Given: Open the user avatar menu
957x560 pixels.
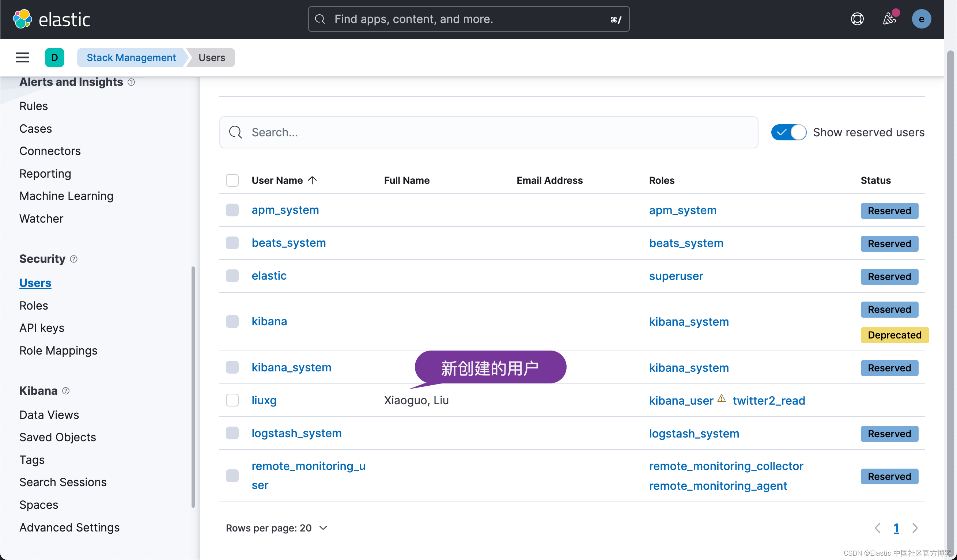Looking at the screenshot, I should point(921,19).
